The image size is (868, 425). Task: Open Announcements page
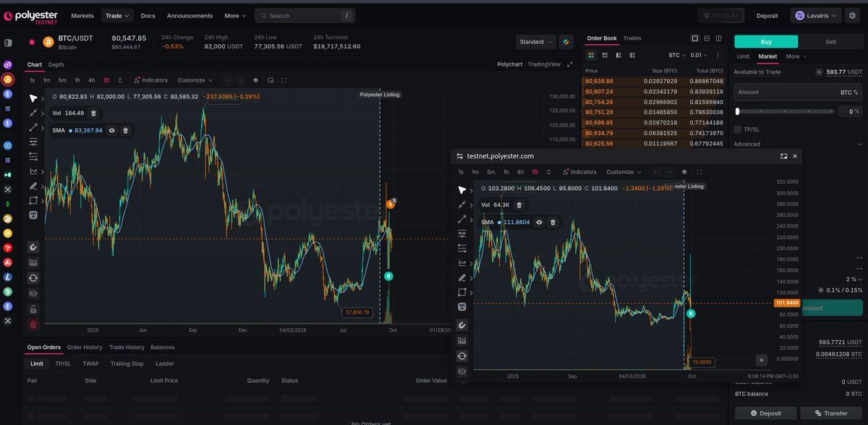pyautogui.click(x=190, y=15)
